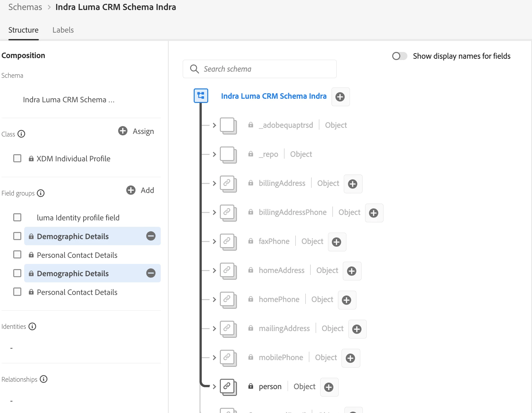Expand the homeAddress node

coord(214,270)
